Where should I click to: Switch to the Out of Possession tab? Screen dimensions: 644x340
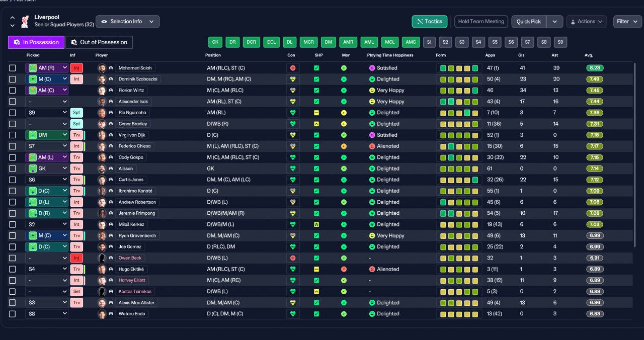tap(99, 42)
